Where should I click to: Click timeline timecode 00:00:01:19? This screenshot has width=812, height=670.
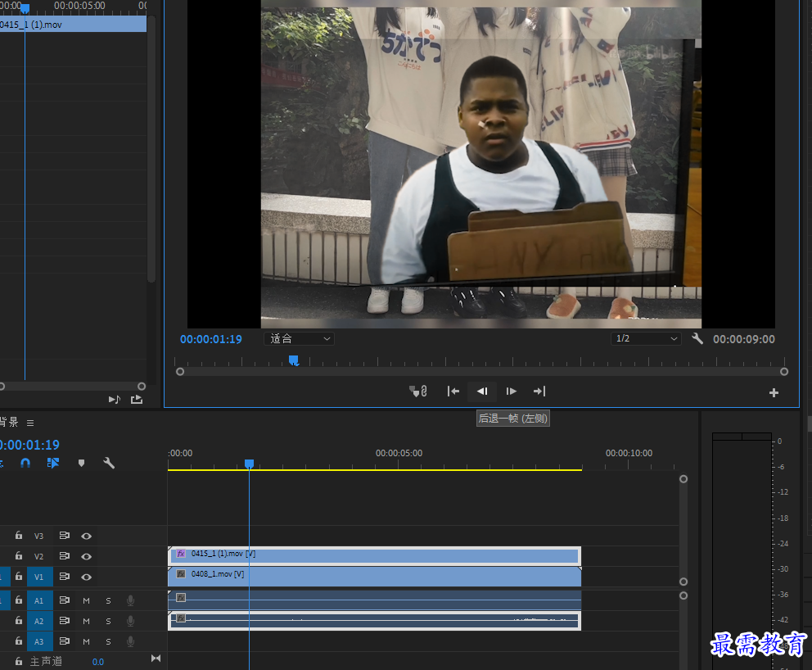tap(29, 445)
